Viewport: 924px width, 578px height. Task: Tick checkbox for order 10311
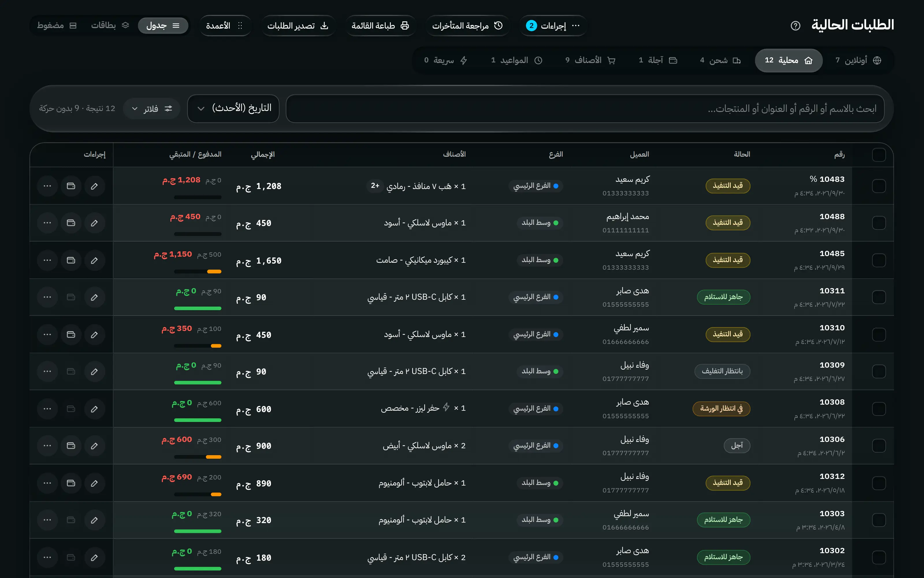(879, 297)
